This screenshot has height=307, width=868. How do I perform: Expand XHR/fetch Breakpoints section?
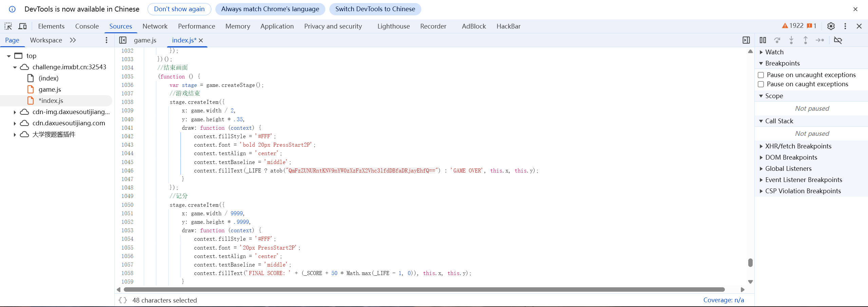pos(761,146)
